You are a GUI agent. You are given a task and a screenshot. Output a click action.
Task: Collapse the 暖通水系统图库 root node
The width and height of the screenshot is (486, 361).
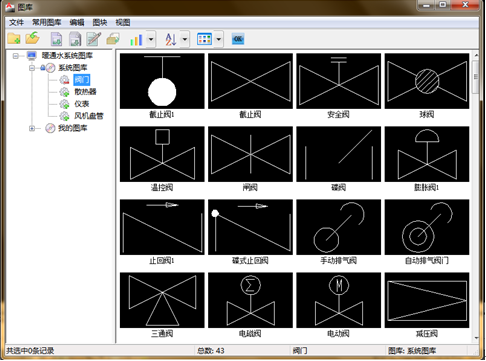point(15,56)
